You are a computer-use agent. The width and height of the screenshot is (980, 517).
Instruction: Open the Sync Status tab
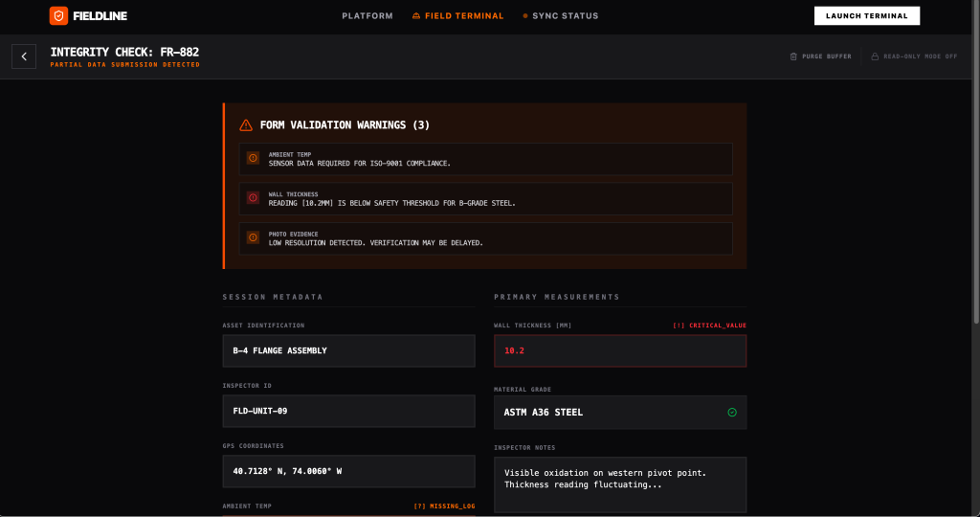coord(561,16)
